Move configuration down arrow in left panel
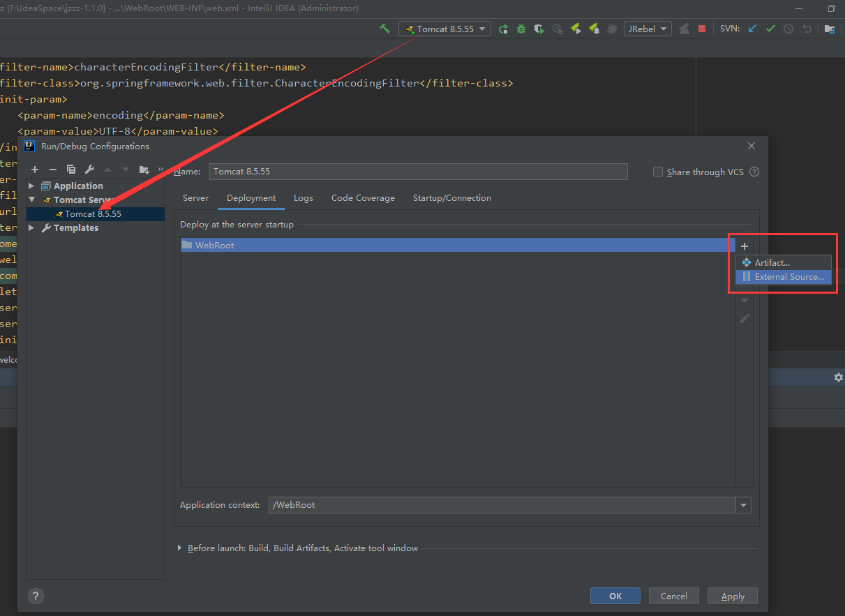 [x=126, y=170]
